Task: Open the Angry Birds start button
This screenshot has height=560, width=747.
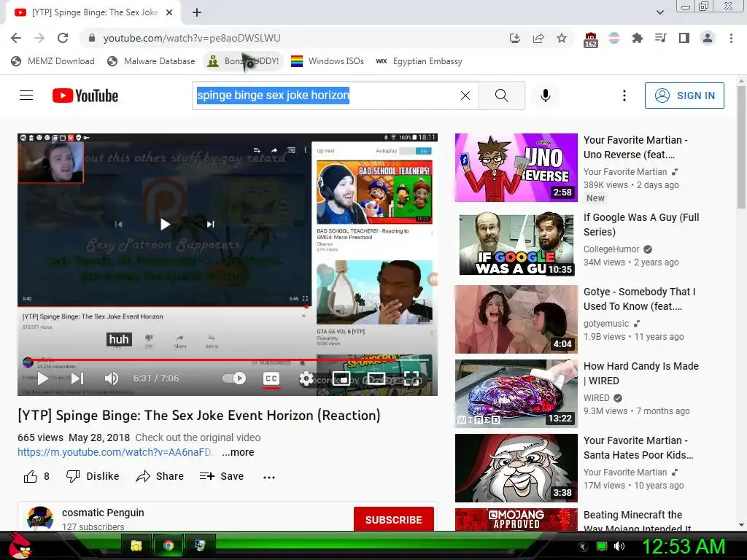Action: (19, 545)
